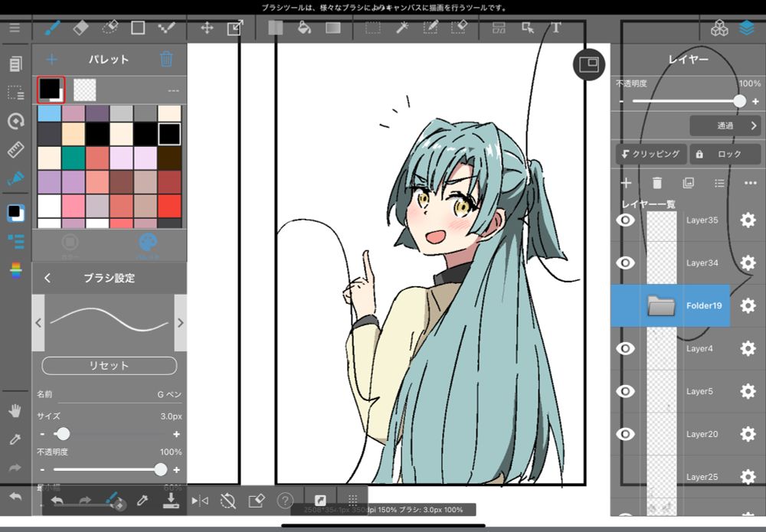
Task: Select the Brush tool in top toolbar
Action: (52, 28)
